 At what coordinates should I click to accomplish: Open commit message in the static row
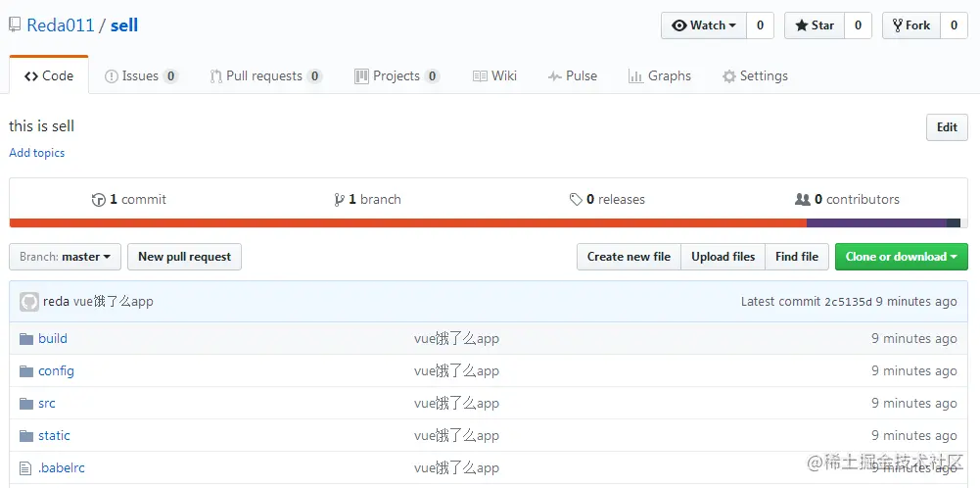click(456, 436)
